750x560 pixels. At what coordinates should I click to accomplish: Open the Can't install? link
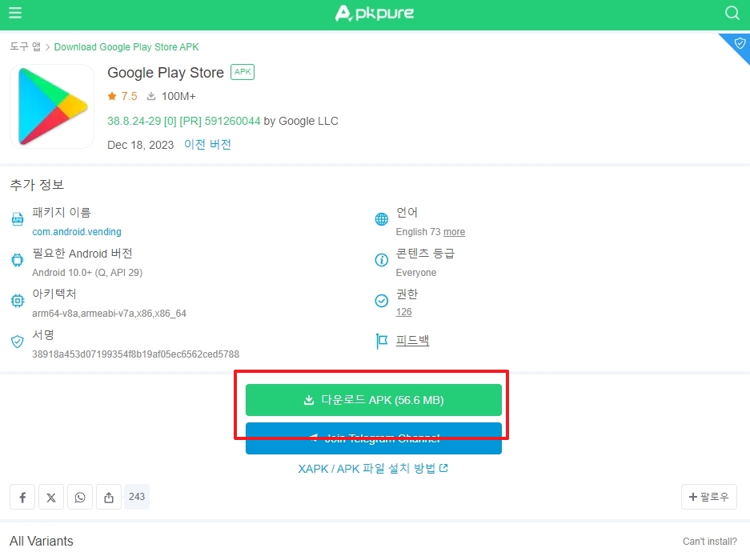[710, 542]
